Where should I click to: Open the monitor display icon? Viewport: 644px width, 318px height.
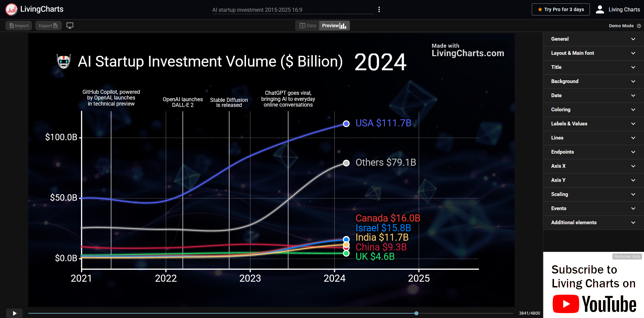[x=70, y=26]
